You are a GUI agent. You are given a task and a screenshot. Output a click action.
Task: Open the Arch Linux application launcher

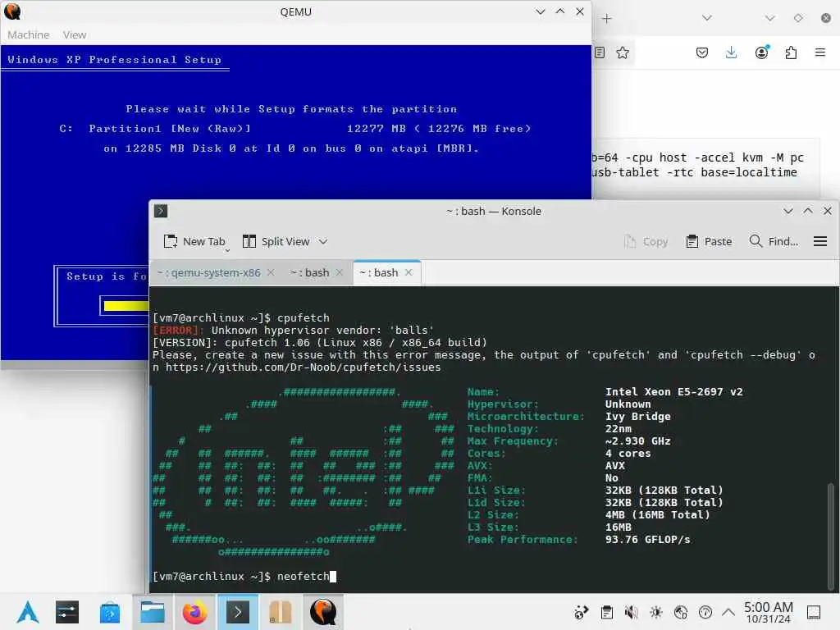click(27, 612)
